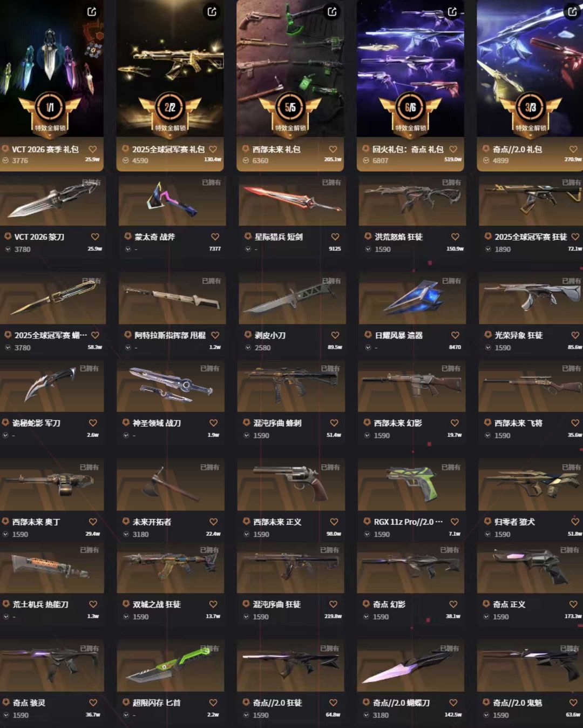Share the 回火礼包: 奇点 礼包 bundle
The image size is (583, 728).
click(452, 11)
